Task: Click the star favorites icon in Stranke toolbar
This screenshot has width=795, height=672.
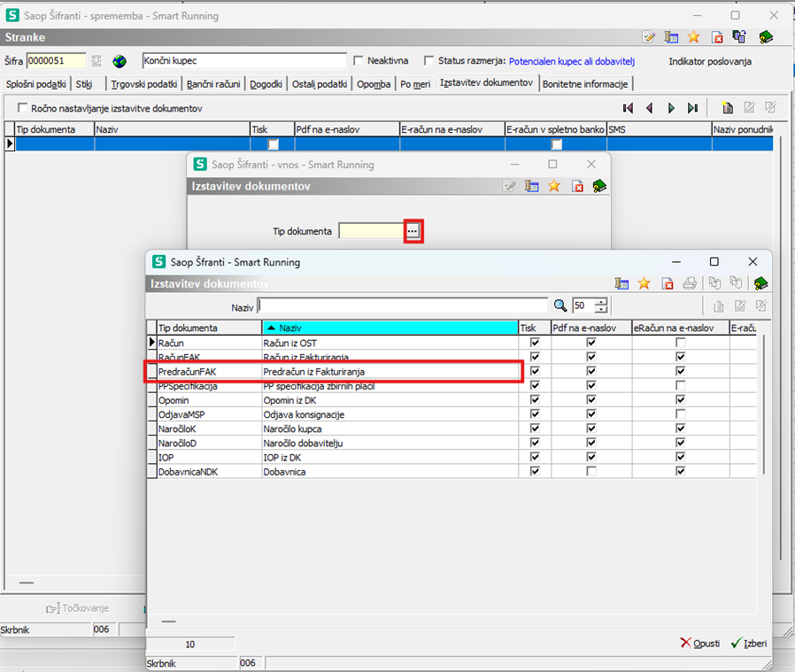Action: click(694, 37)
